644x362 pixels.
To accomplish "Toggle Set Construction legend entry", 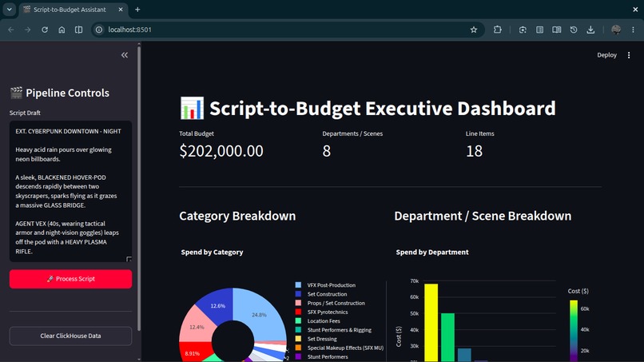I will 327,294.
